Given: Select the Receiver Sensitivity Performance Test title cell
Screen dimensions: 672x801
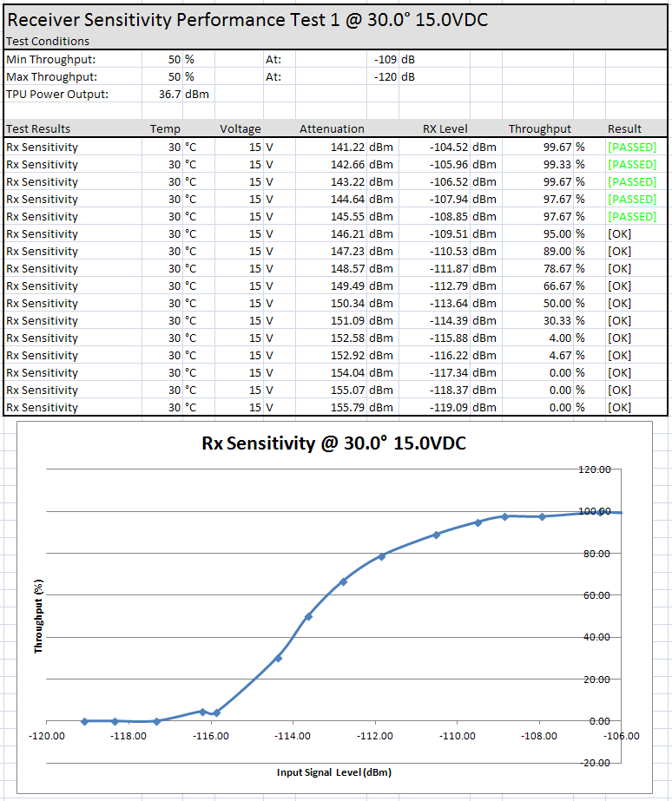Looking at the screenshot, I should click(x=247, y=19).
